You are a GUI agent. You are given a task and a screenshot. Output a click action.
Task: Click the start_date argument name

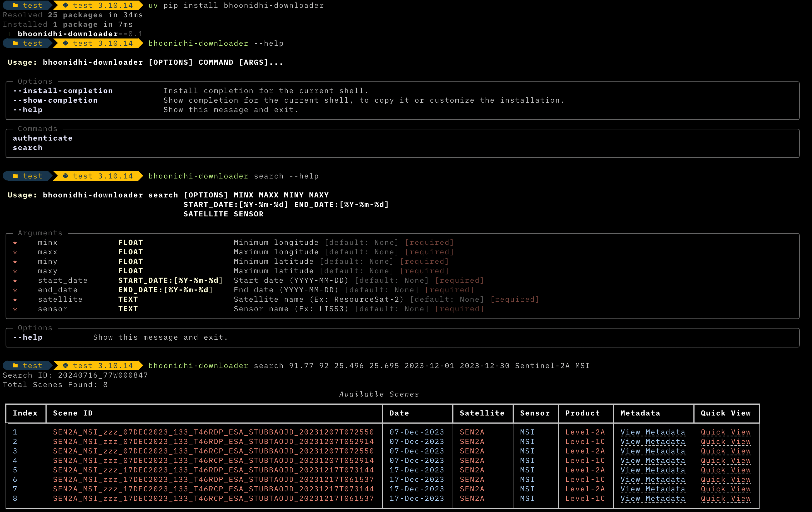(x=63, y=281)
